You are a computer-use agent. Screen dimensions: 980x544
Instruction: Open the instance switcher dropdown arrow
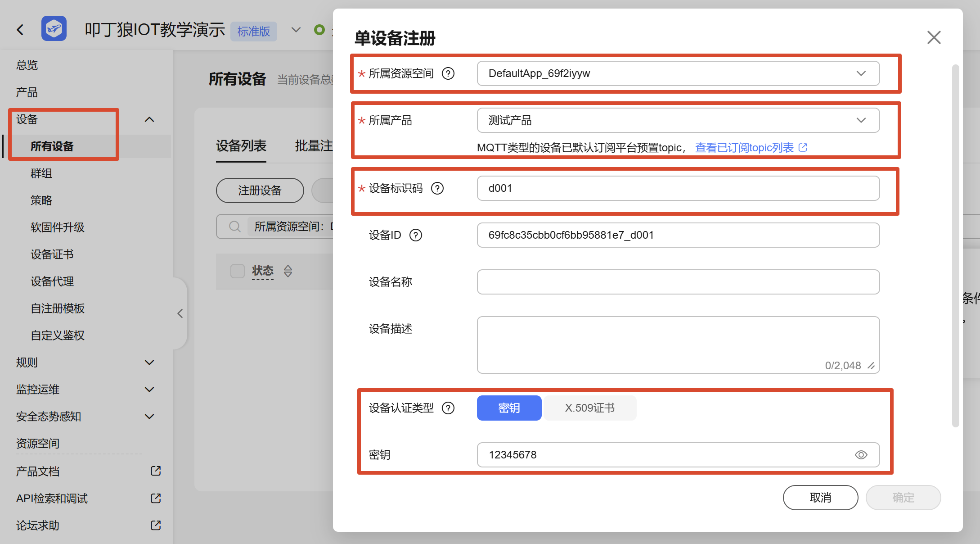tap(296, 30)
